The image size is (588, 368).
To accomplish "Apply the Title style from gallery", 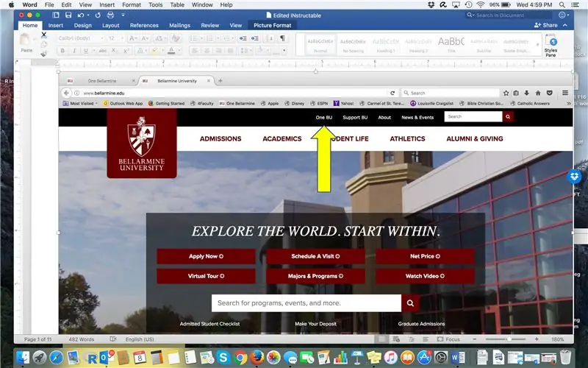I will click(451, 45).
